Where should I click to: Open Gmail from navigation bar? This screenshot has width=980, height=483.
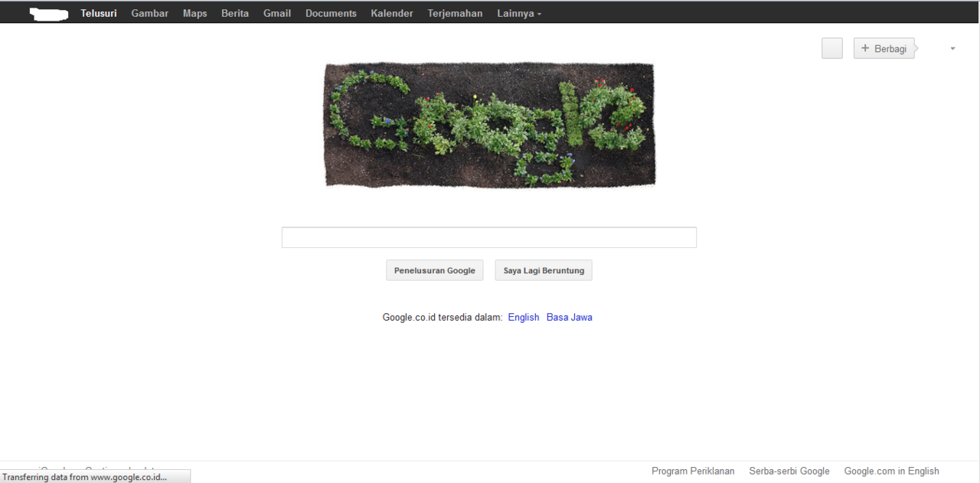[x=277, y=13]
